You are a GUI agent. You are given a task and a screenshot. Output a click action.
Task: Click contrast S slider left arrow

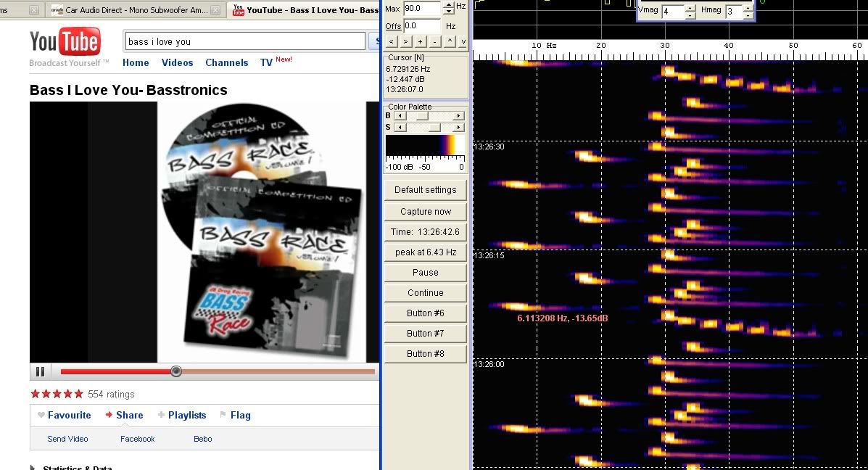coord(400,128)
